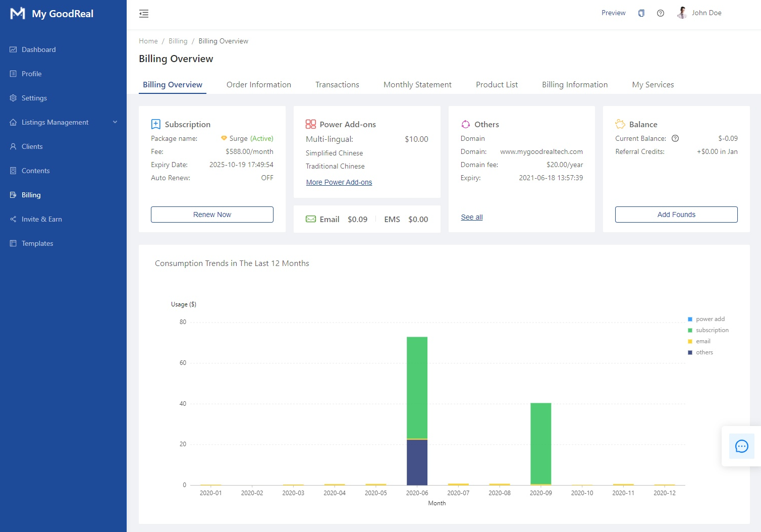
Task: Open the Monthly Statement tab
Action: 417,84
